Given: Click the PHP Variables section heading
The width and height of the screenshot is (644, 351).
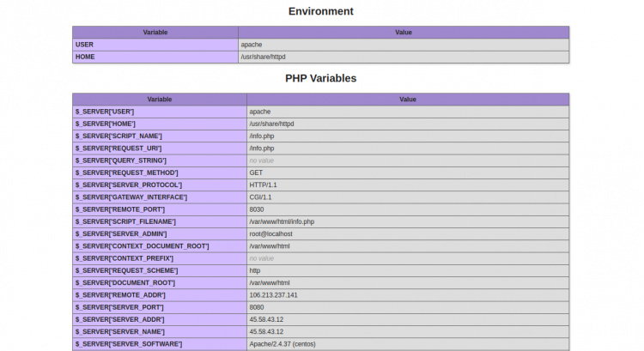Looking at the screenshot, I should [x=320, y=78].
